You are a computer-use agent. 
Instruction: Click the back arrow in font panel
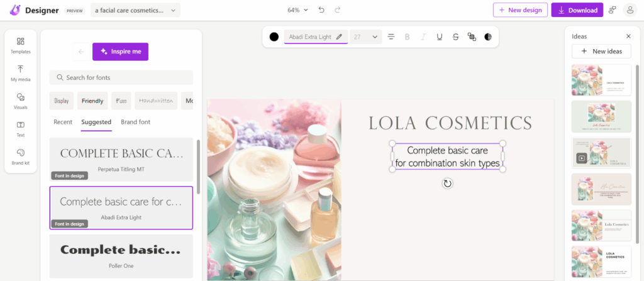[81, 52]
